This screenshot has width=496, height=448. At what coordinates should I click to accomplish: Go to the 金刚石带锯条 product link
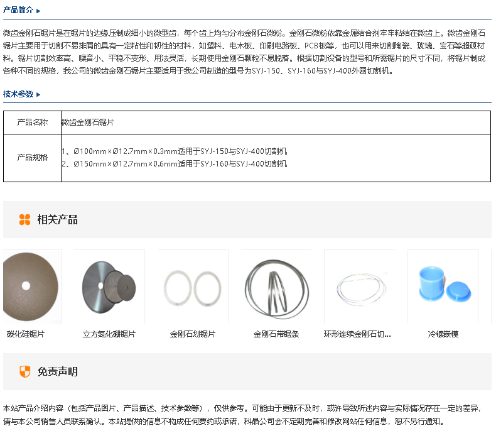276,334
